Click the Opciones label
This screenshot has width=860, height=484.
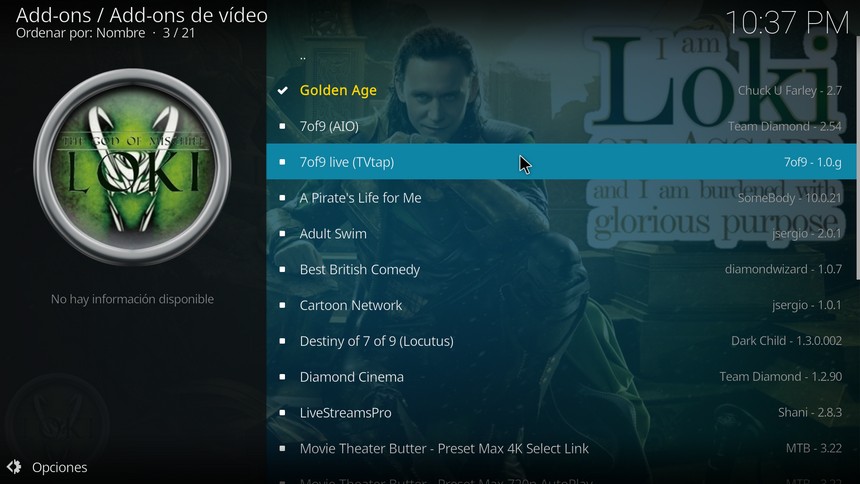[59, 468]
